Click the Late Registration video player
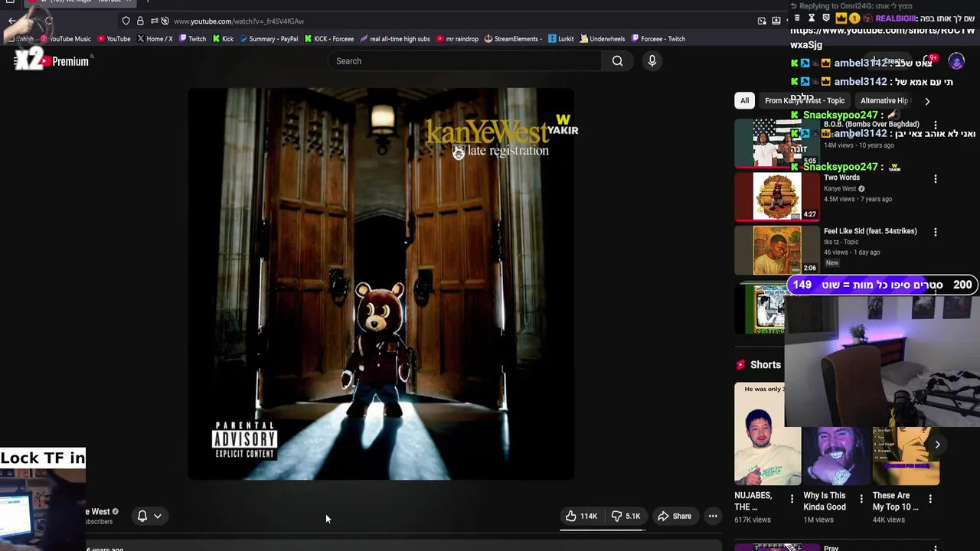The image size is (980, 551). (x=381, y=284)
